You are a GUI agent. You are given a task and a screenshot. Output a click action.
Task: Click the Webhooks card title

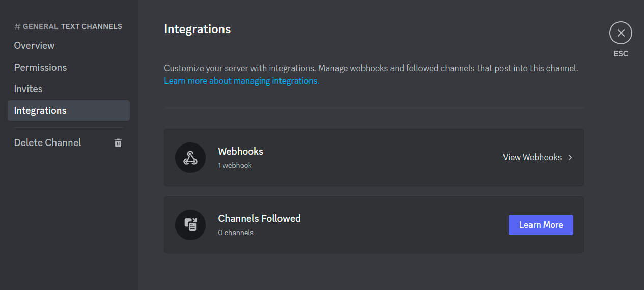point(240,151)
